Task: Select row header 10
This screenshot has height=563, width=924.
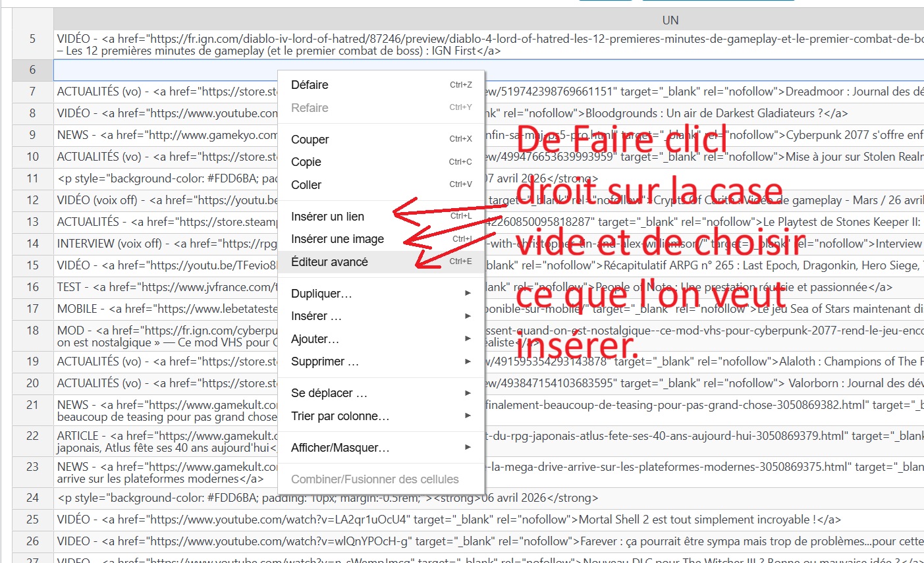Action: [x=33, y=157]
